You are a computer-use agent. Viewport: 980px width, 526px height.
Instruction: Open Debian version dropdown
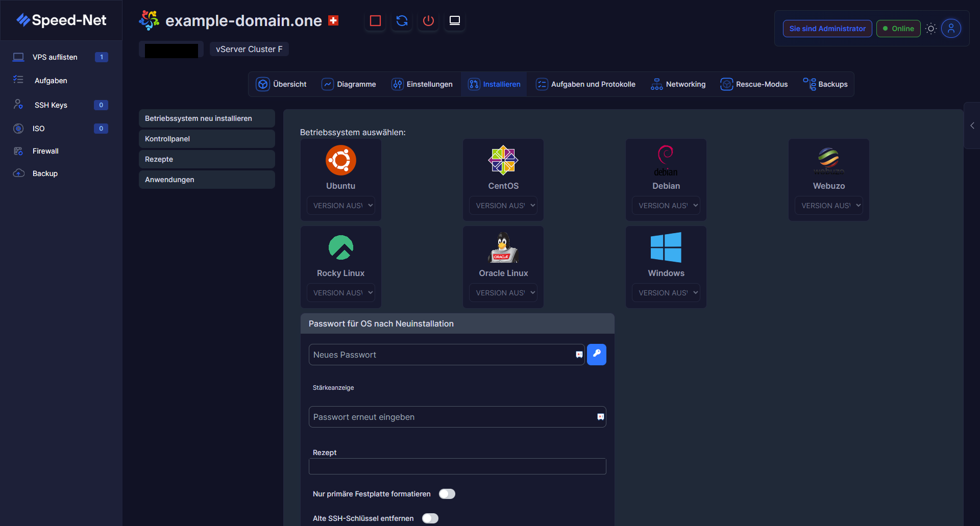[666, 206]
